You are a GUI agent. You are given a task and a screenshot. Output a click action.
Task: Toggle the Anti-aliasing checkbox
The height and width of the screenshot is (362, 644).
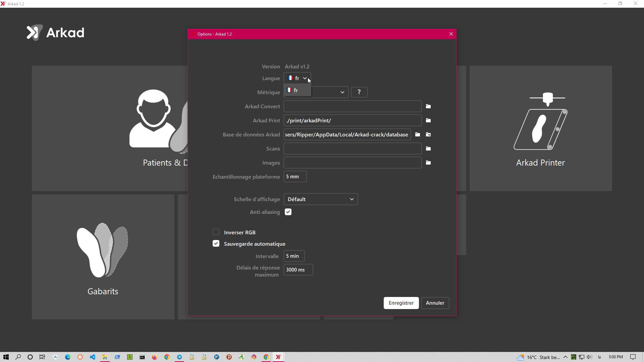(x=288, y=212)
